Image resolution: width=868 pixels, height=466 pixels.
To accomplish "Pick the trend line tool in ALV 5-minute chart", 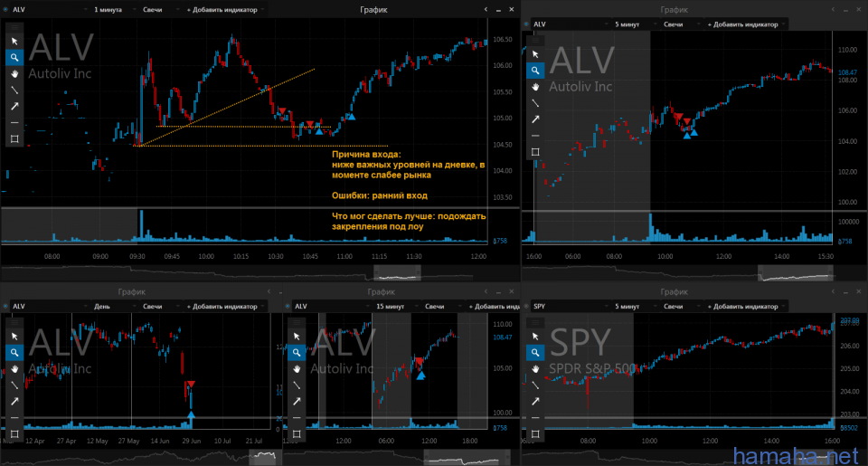I will click(534, 103).
